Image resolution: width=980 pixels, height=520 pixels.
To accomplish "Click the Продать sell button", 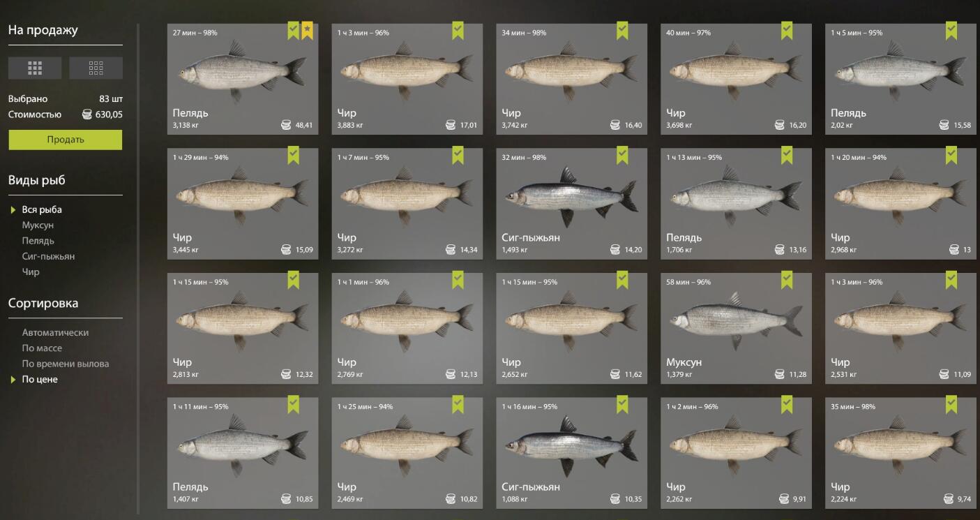I will point(66,140).
